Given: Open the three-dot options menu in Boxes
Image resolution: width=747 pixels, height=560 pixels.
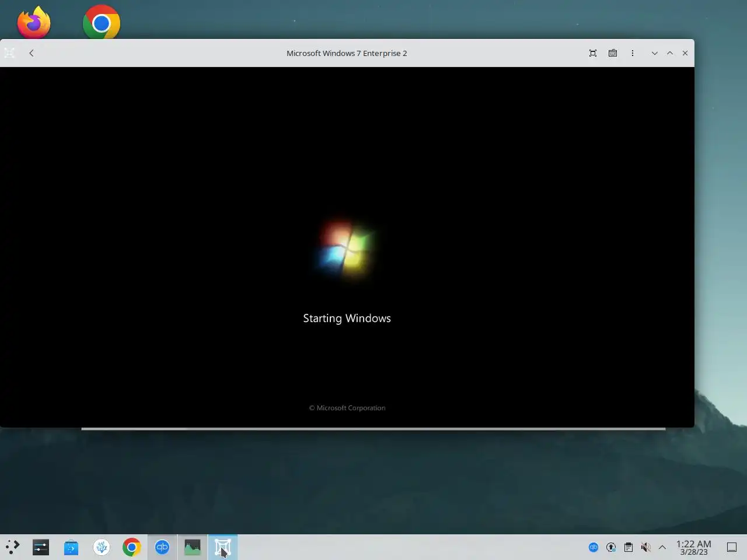Looking at the screenshot, I should tap(633, 53).
